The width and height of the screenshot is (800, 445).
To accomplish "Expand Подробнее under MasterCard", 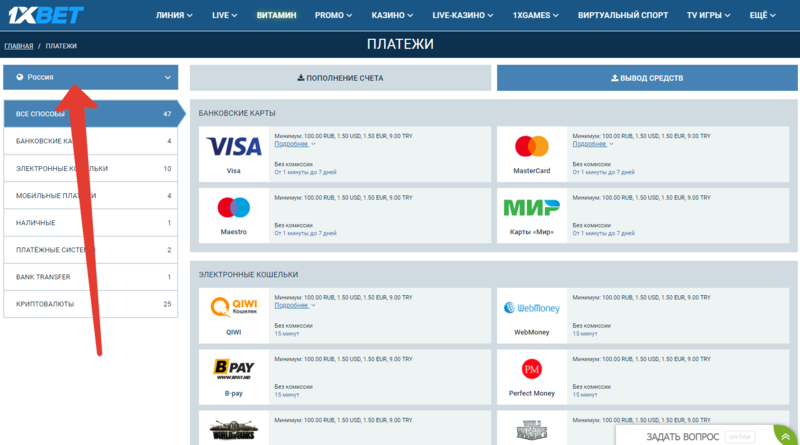I will [x=592, y=144].
